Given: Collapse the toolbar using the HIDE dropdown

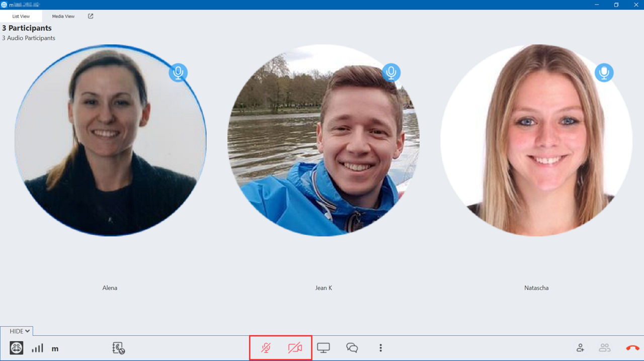Looking at the screenshot, I should (20, 331).
